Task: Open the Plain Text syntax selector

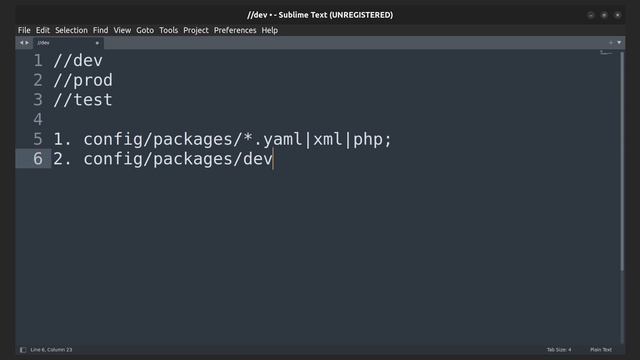Action: click(x=601, y=350)
